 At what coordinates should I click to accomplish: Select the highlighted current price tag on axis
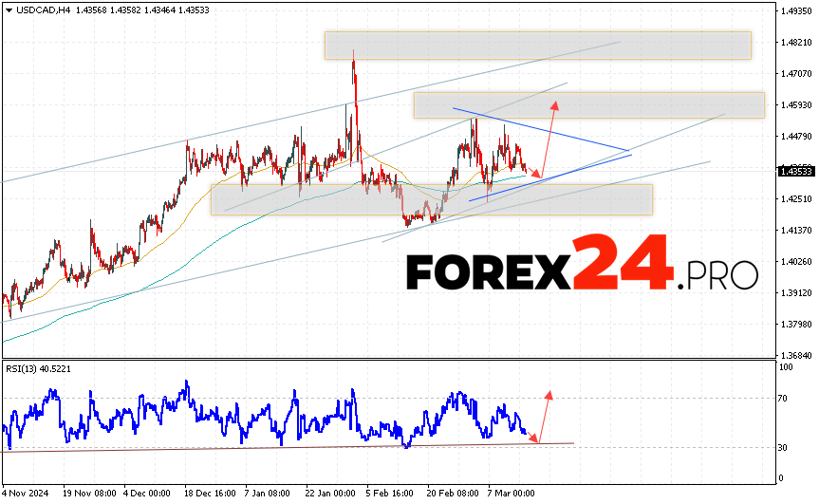793,172
